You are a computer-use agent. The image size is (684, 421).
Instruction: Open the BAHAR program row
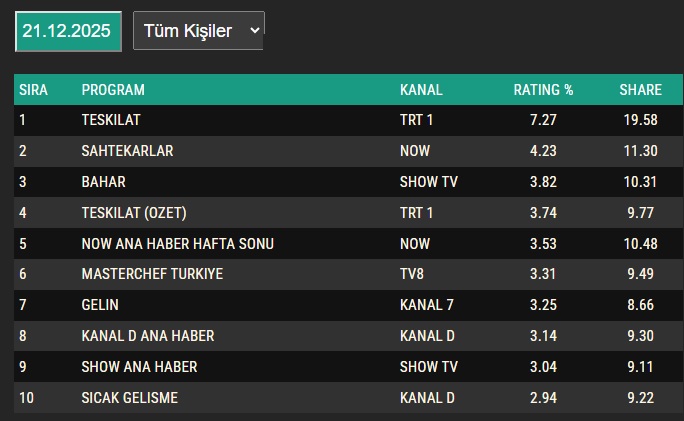[348, 182]
